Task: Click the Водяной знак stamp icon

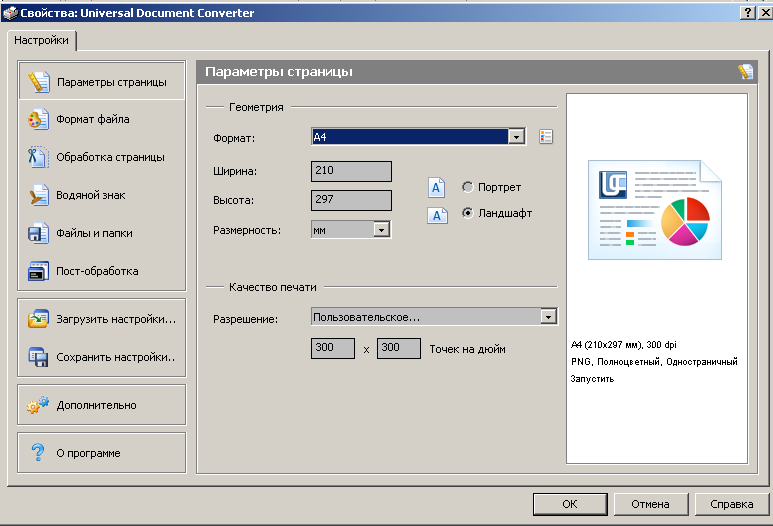Action: click(x=38, y=195)
